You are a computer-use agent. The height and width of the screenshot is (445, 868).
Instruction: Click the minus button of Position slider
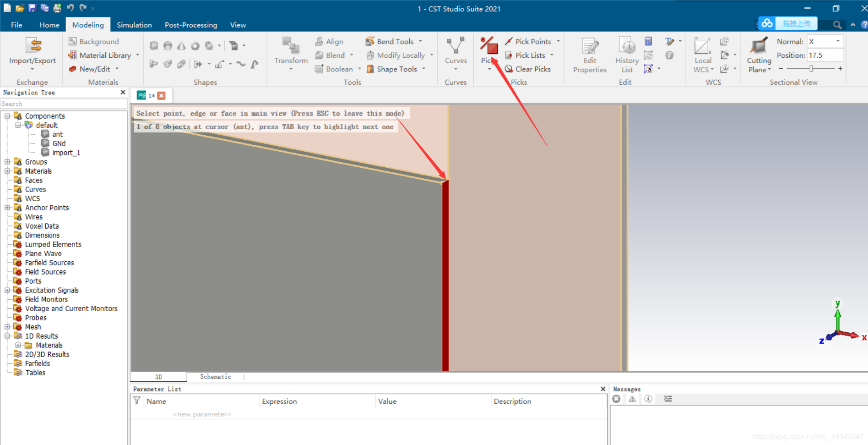point(781,68)
